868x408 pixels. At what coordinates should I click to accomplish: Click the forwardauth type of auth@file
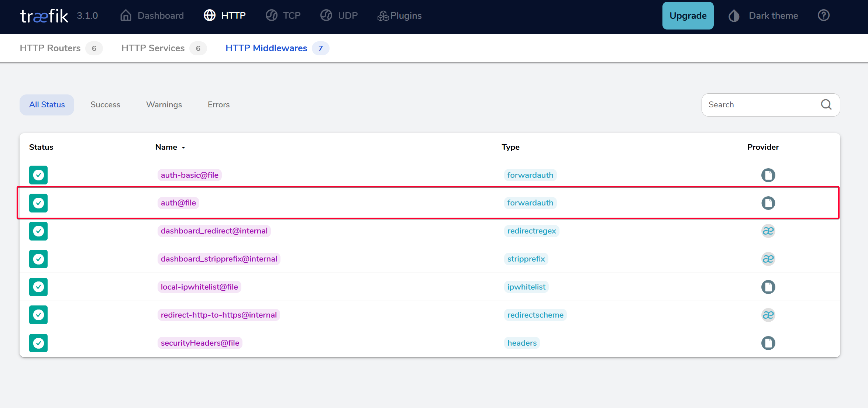(x=530, y=203)
